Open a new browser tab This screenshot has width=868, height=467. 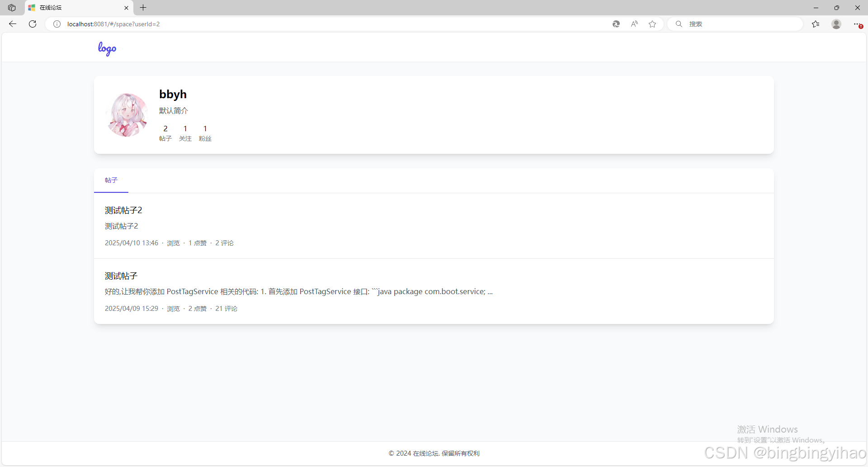pyautogui.click(x=143, y=8)
